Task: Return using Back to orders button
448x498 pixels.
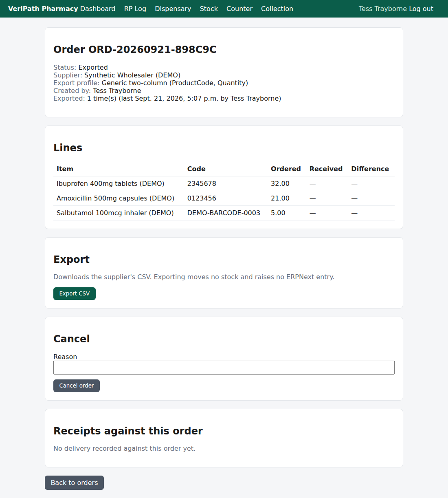Action: pyautogui.click(x=74, y=483)
